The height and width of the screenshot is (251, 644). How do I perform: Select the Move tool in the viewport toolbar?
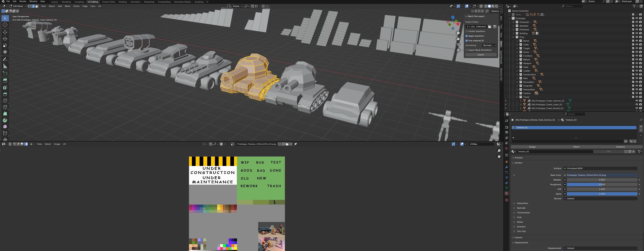tap(5, 32)
